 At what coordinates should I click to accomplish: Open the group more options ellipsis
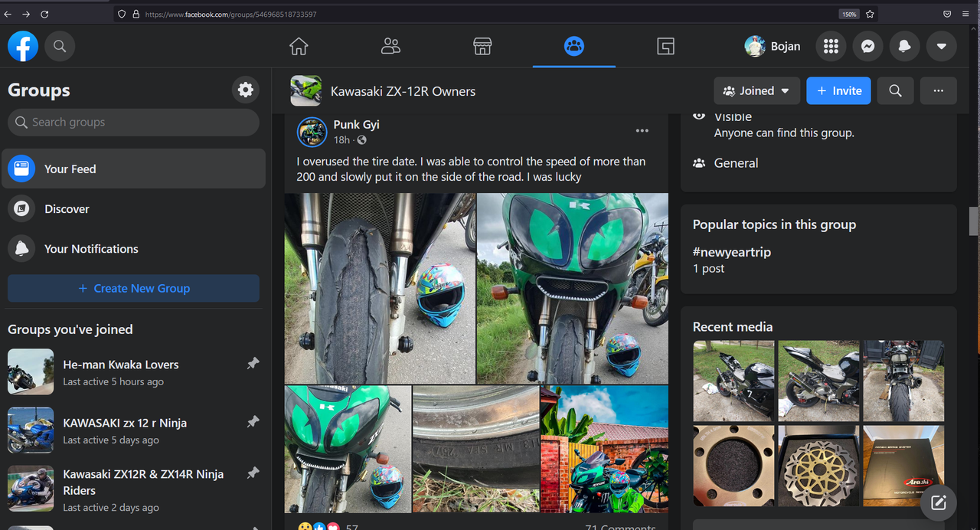[x=939, y=90]
